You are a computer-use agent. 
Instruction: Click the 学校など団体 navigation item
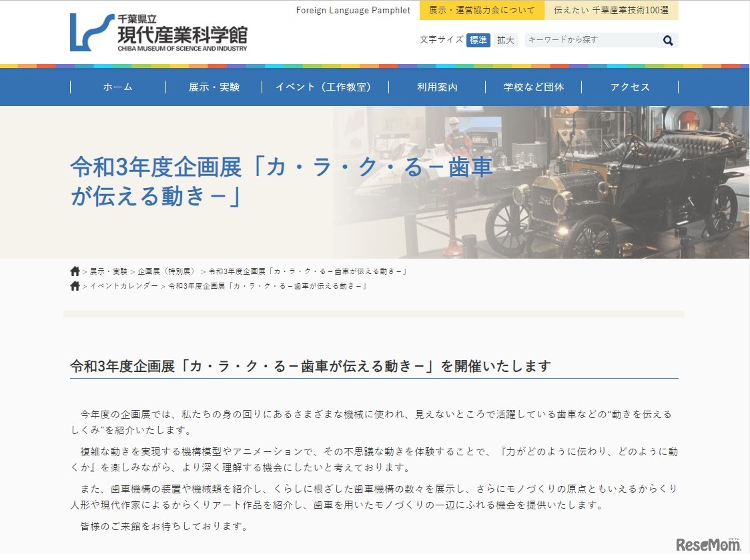(x=533, y=87)
